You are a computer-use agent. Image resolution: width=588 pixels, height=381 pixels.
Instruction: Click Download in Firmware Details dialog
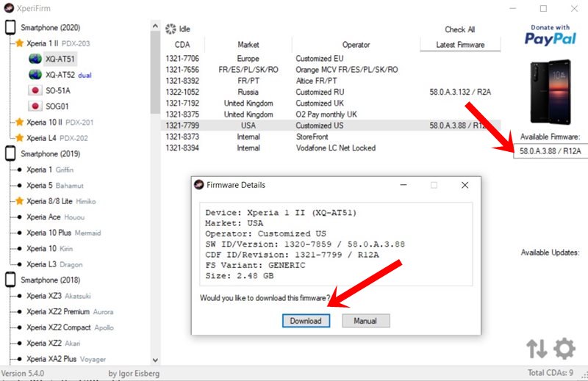point(306,321)
